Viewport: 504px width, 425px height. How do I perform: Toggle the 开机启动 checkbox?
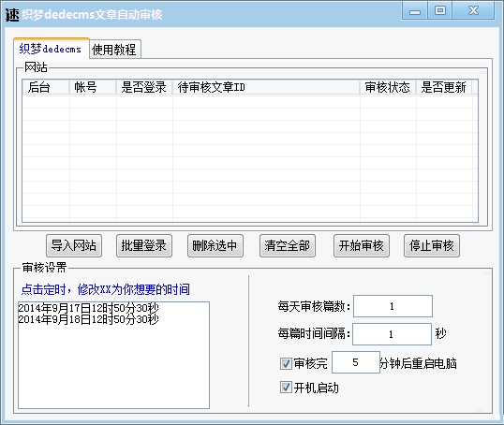(x=286, y=388)
